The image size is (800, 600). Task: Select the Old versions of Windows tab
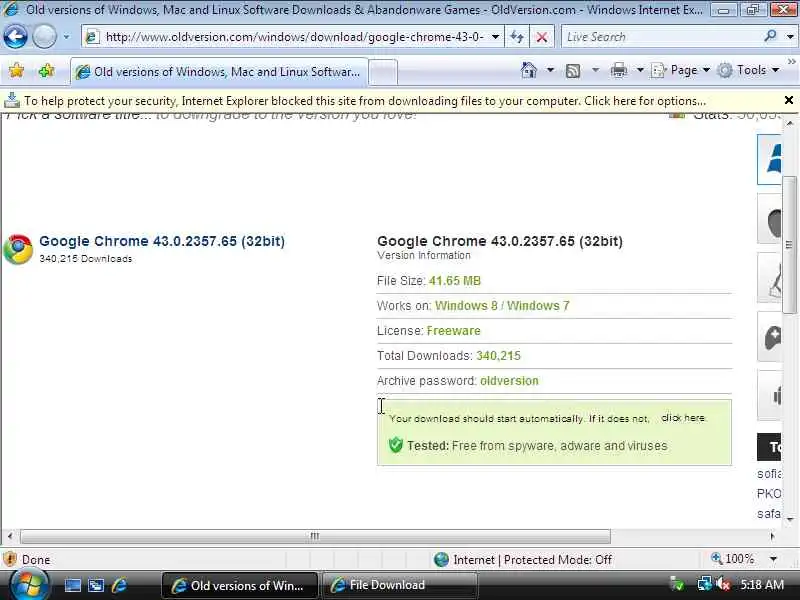point(218,72)
